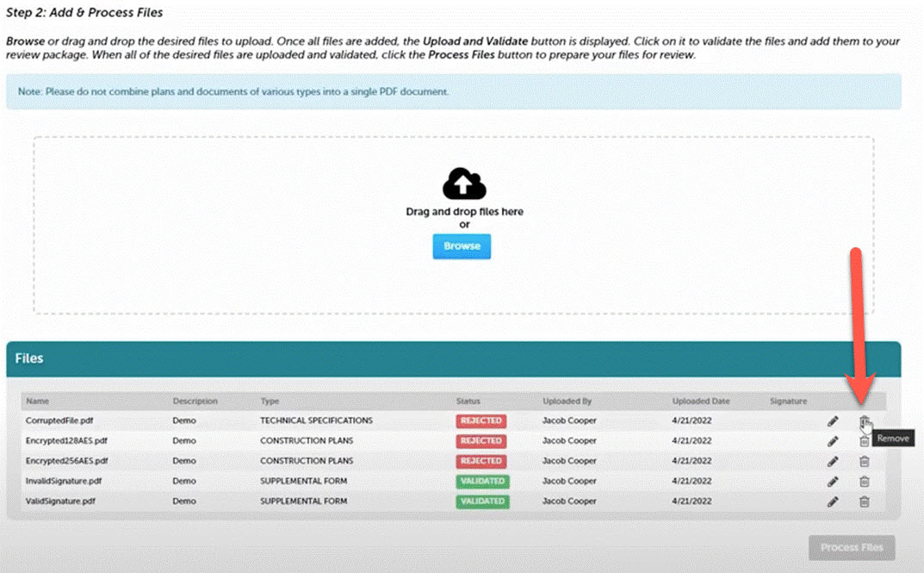The width and height of the screenshot is (924, 573).
Task: Remove the Encrypted256AES.pdf file
Action: pyautogui.click(x=864, y=461)
